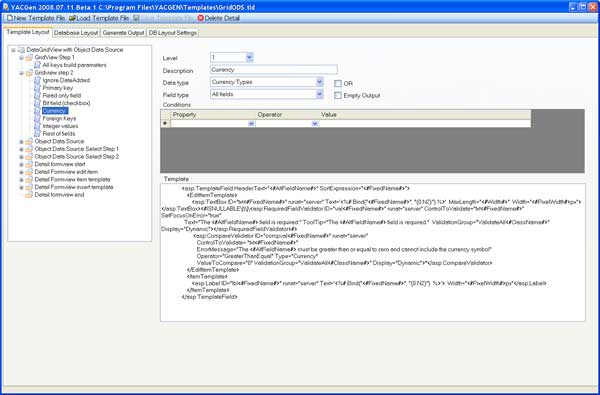Enable the OR checkbox

[x=338, y=83]
